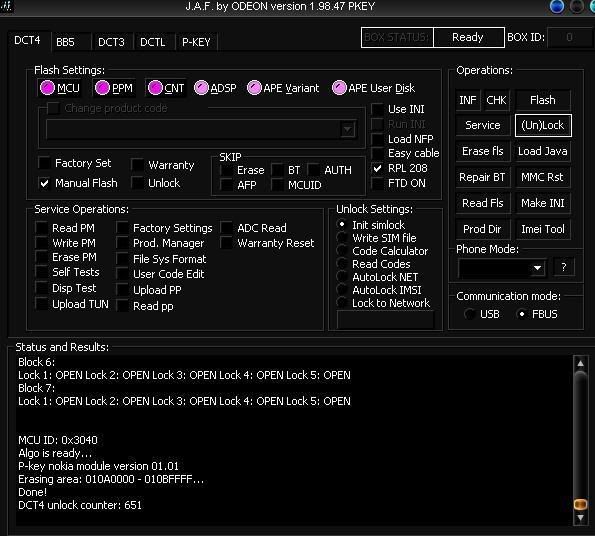Click the Imei Tool button
Viewport: 595px width, 536px height.
click(x=543, y=229)
